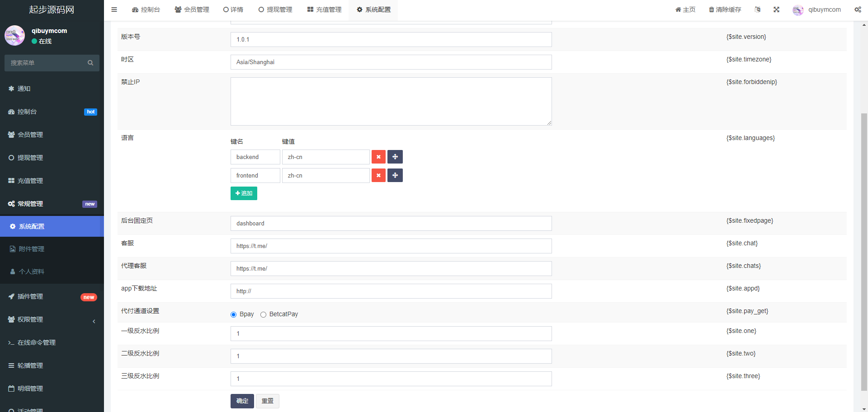Click the hamburger sidebar toggle icon
The width and height of the screenshot is (868, 412).
(x=114, y=9)
